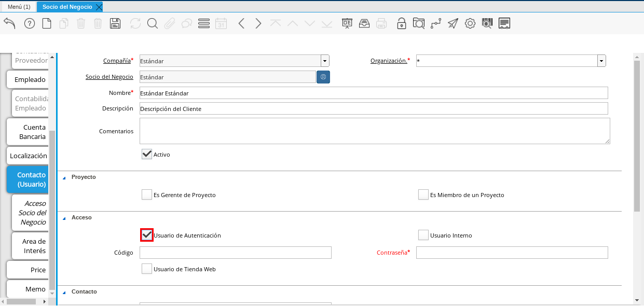This screenshot has width=644, height=306.
Task: Open the find record magnifier icon
Action: [x=152, y=23]
